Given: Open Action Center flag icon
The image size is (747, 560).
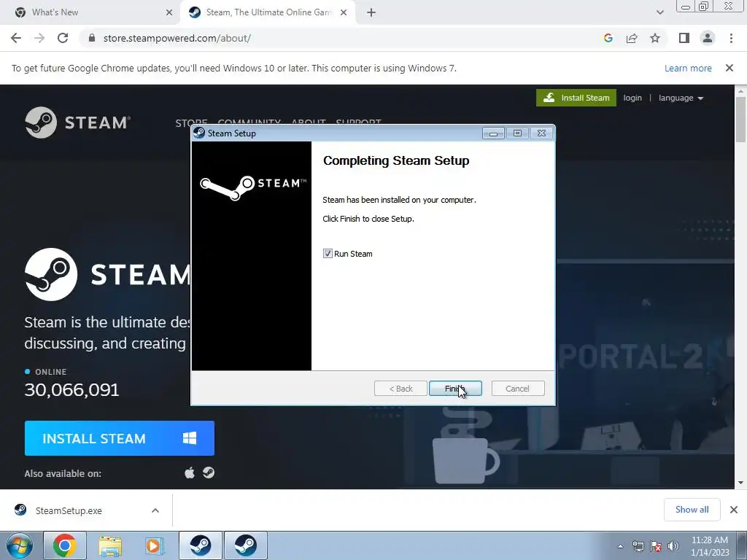Looking at the screenshot, I should [x=656, y=546].
